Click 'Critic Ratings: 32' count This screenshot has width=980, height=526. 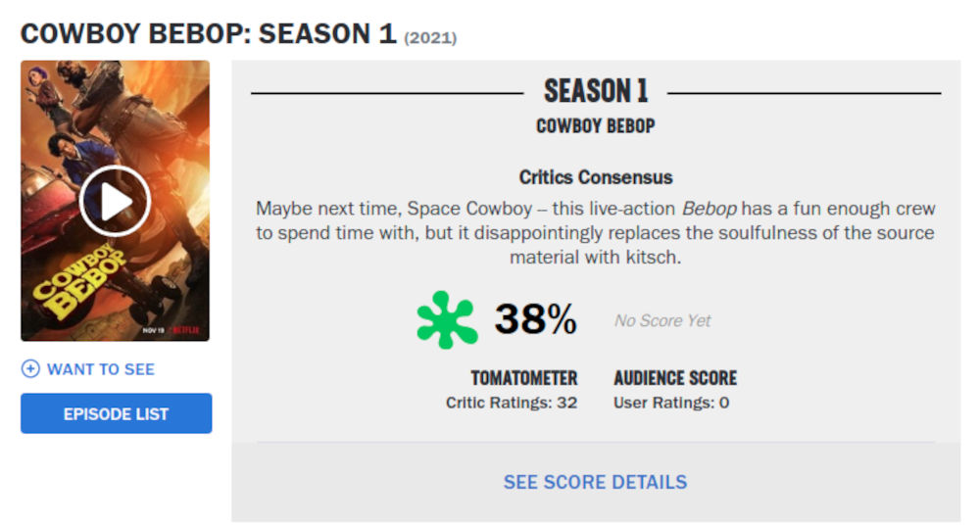pyautogui.click(x=512, y=403)
